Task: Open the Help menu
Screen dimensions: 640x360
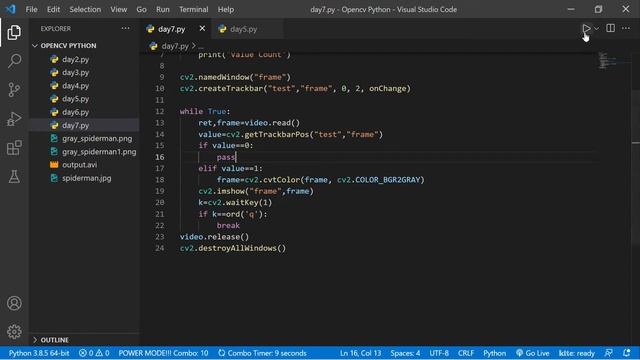Action: pos(225,9)
